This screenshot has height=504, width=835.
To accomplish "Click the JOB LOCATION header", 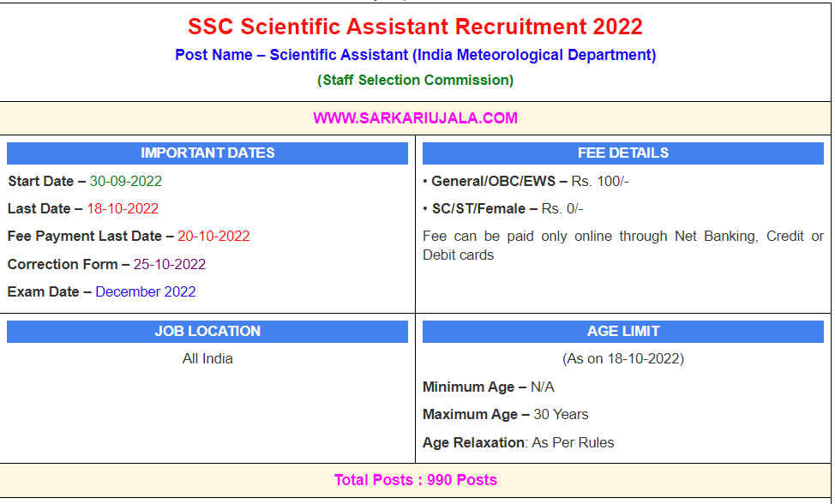I will (x=207, y=332).
